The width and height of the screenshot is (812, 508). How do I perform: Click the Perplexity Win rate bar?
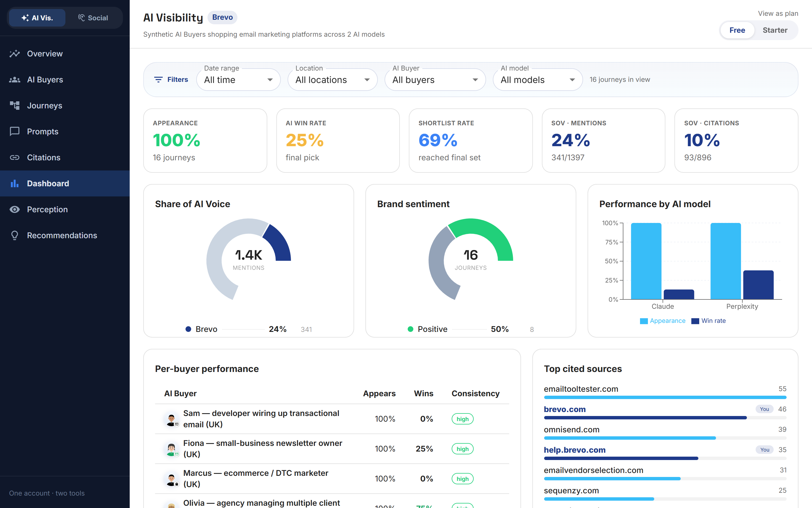tap(758, 285)
